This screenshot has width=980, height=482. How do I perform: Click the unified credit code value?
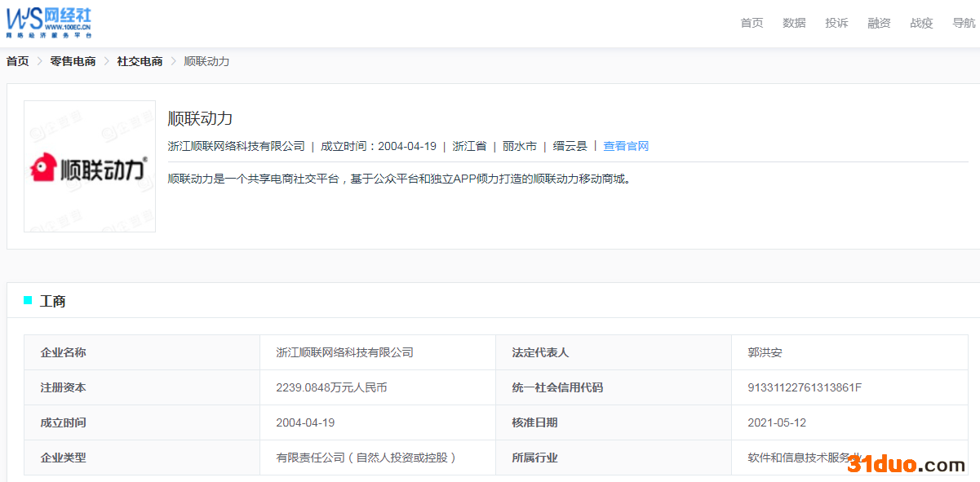point(805,387)
